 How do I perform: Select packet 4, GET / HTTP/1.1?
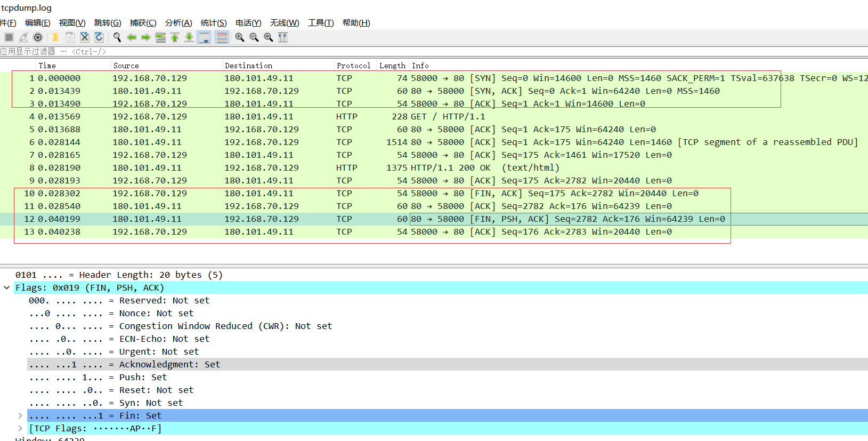[434, 117]
